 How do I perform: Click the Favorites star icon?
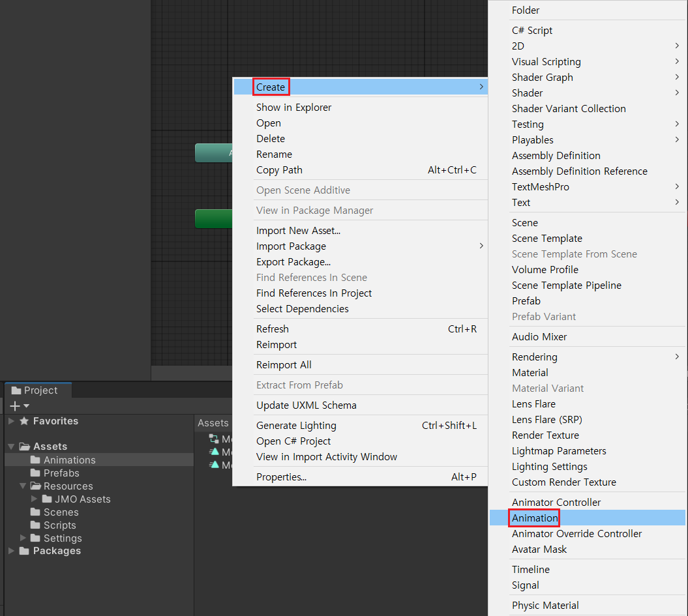[x=24, y=421]
